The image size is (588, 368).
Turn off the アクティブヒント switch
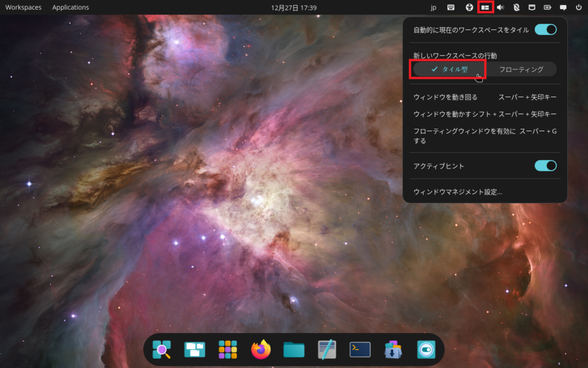coord(546,166)
